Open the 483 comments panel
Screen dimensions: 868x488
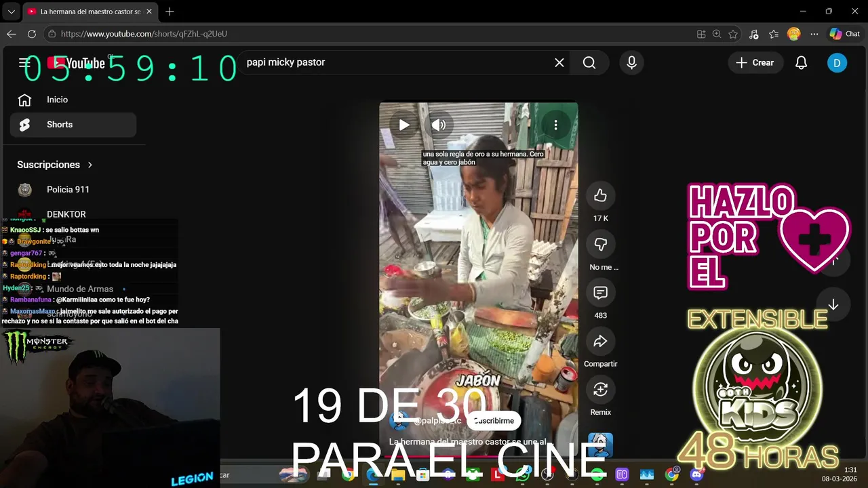point(600,293)
